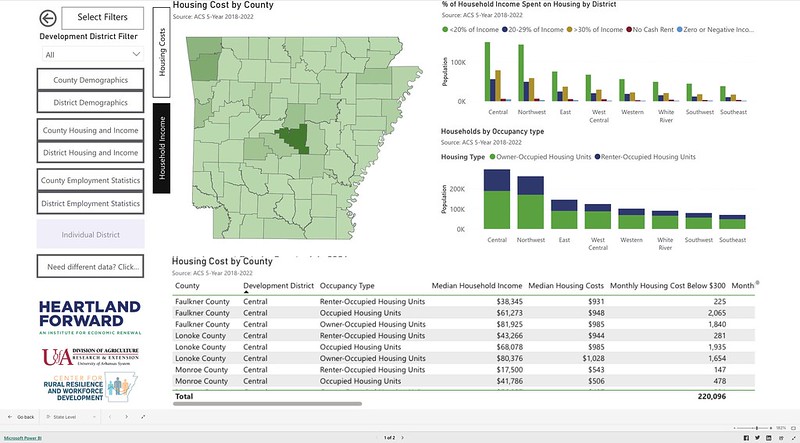Toggle the No Cash Rent legend item
The height and width of the screenshot is (443, 800).
(x=649, y=30)
